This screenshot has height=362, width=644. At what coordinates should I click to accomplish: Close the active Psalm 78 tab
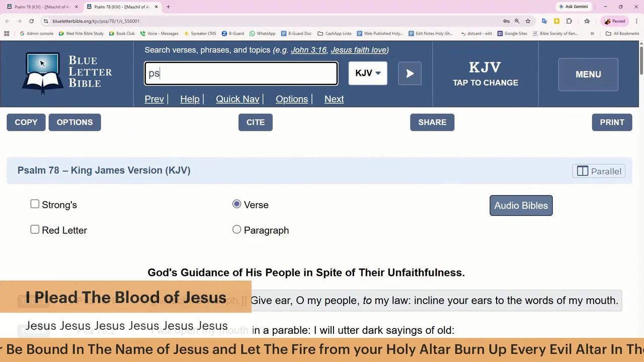(156, 7)
